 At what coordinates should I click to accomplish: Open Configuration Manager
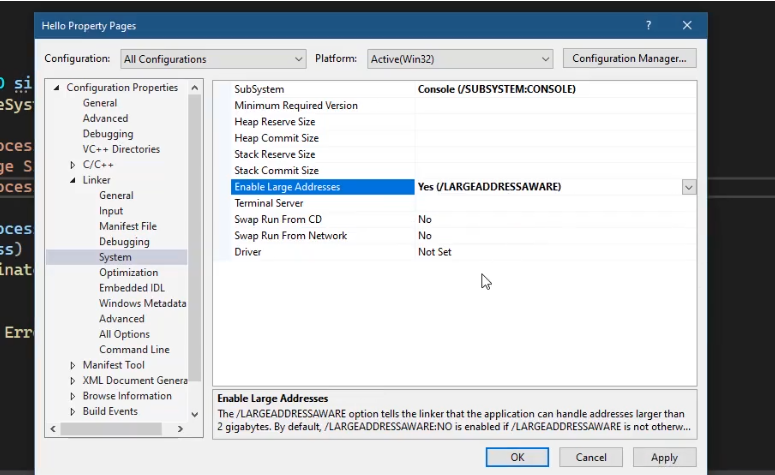[x=629, y=58]
